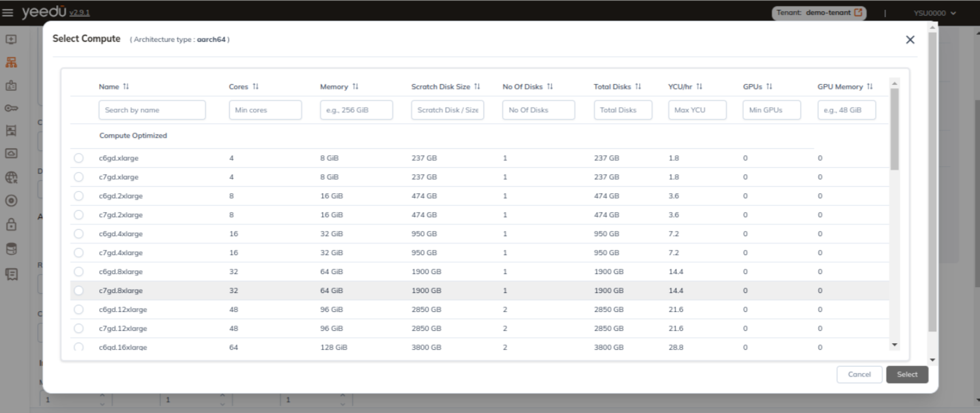Image resolution: width=980 pixels, height=413 pixels.
Task: Click the Scratch Disk Size sort icon
Action: click(x=477, y=87)
